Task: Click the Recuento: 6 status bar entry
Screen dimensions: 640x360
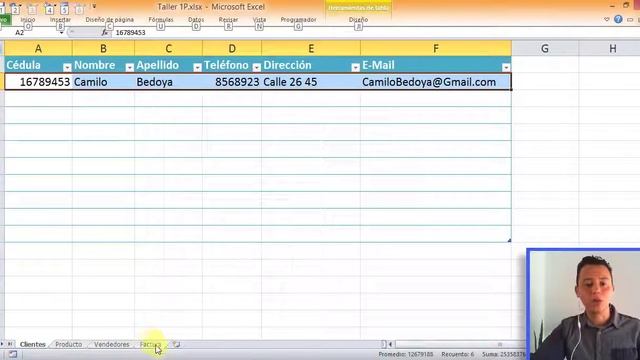Action: pyautogui.click(x=458, y=354)
